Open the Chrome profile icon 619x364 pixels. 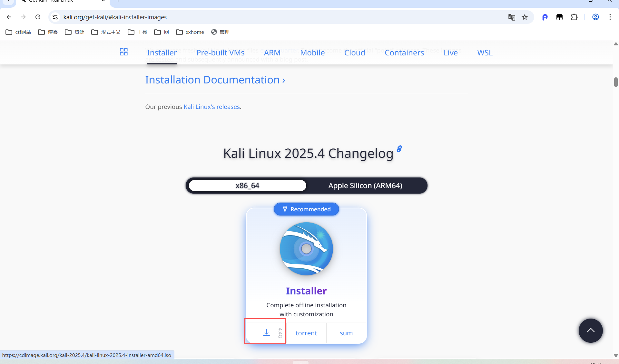click(596, 17)
